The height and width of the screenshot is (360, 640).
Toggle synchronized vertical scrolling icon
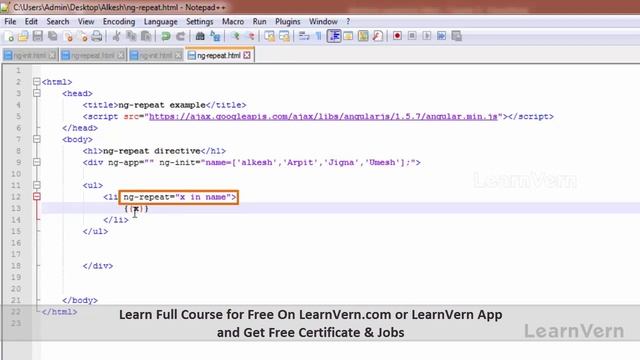(269, 36)
